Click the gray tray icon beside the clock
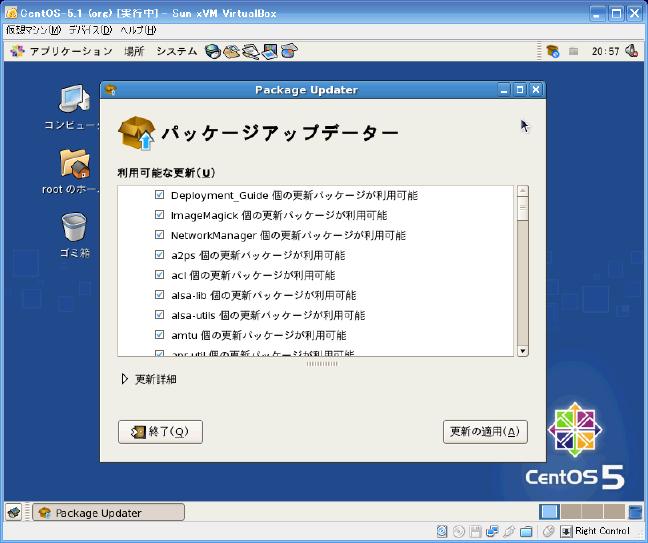648x543 pixels. pos(573,51)
